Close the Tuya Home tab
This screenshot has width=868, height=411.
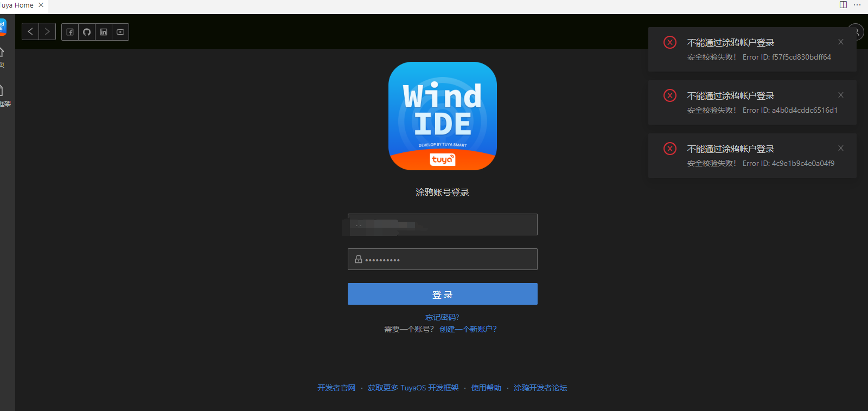[x=41, y=5]
